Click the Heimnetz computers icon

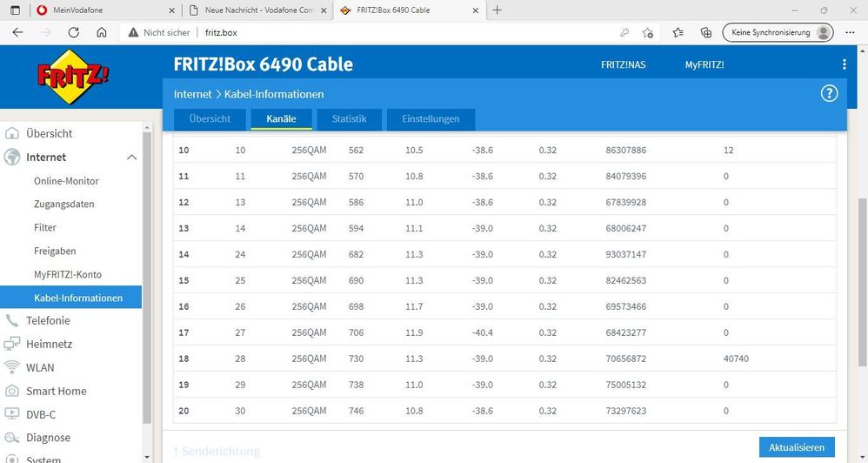(x=11, y=344)
